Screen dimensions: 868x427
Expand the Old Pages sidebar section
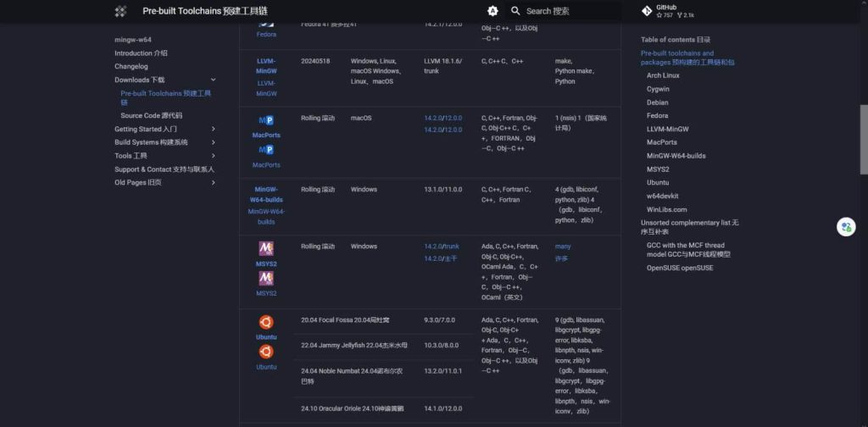(x=213, y=182)
